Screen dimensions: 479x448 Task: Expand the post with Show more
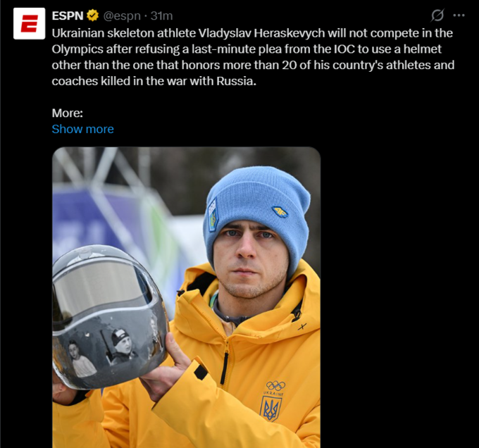[x=83, y=129]
